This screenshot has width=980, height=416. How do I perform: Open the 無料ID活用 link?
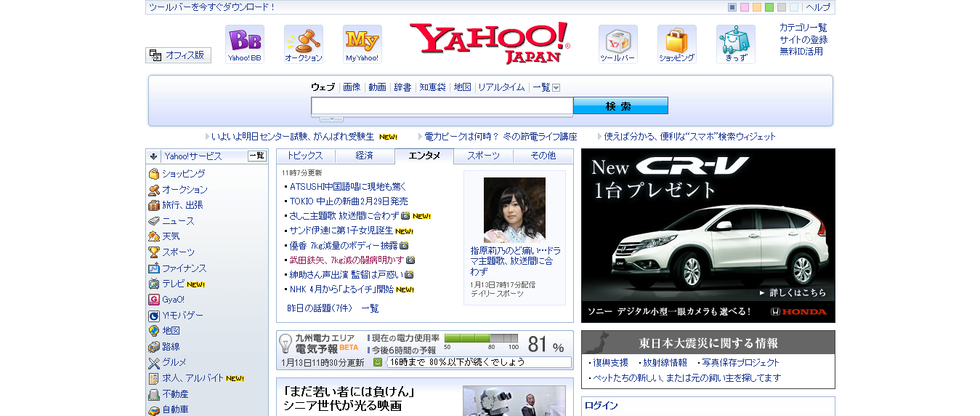pyautogui.click(x=801, y=52)
